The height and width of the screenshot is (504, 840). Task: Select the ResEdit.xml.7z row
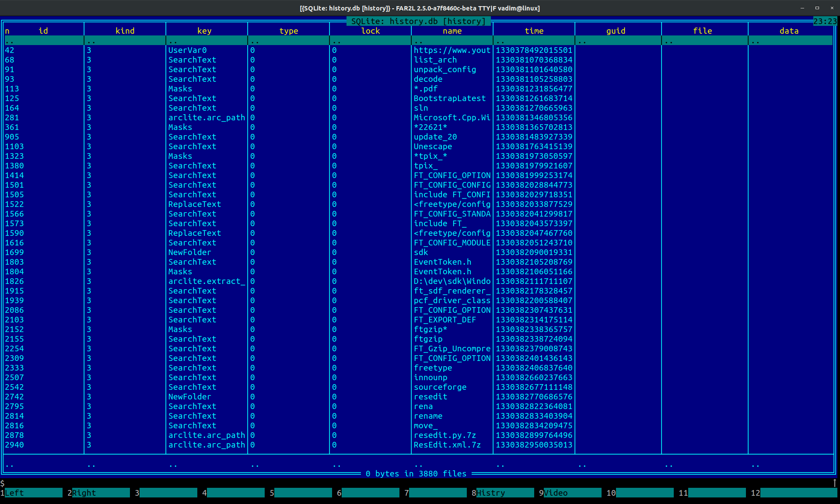tap(447, 445)
